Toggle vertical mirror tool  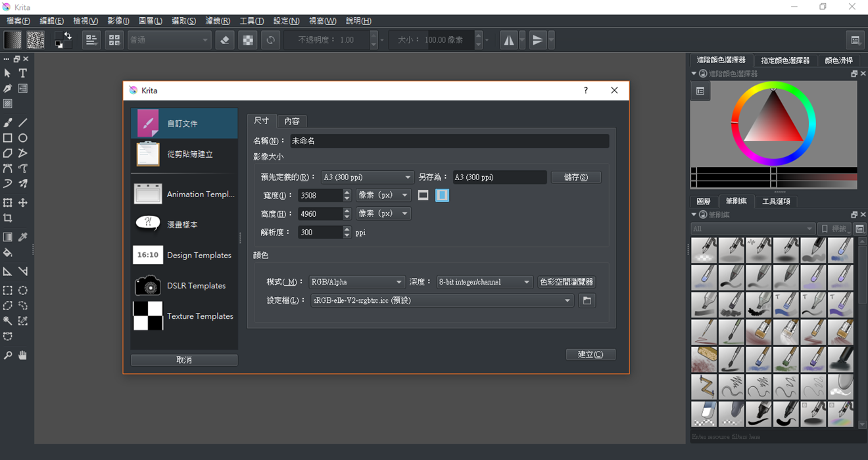tap(538, 40)
